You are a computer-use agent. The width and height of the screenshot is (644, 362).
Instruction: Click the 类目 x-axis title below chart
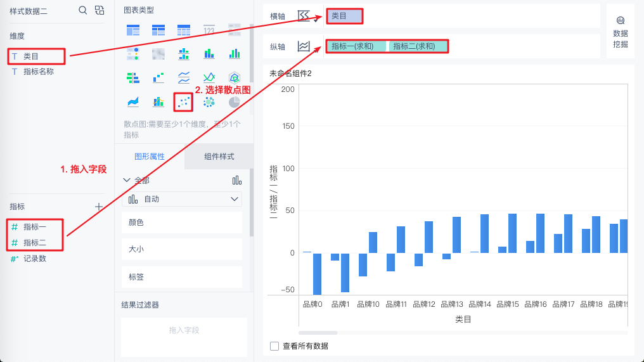pos(463,320)
